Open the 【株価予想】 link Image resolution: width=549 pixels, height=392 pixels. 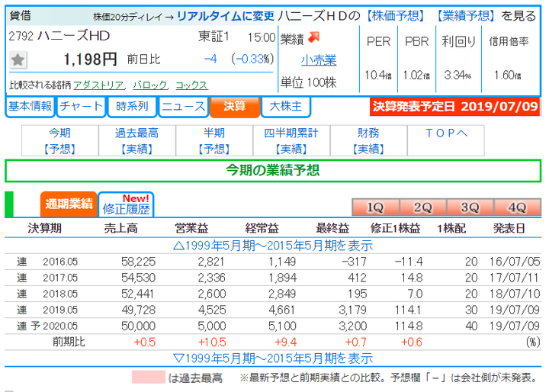click(x=395, y=16)
